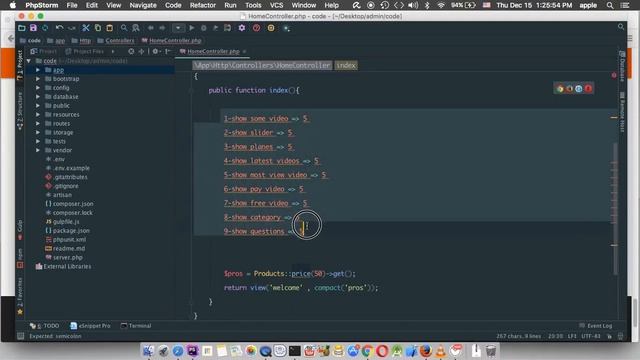Viewport: 640px width, 360px height.
Task: Click the Save All toolbar icon
Action: (x=33, y=28)
